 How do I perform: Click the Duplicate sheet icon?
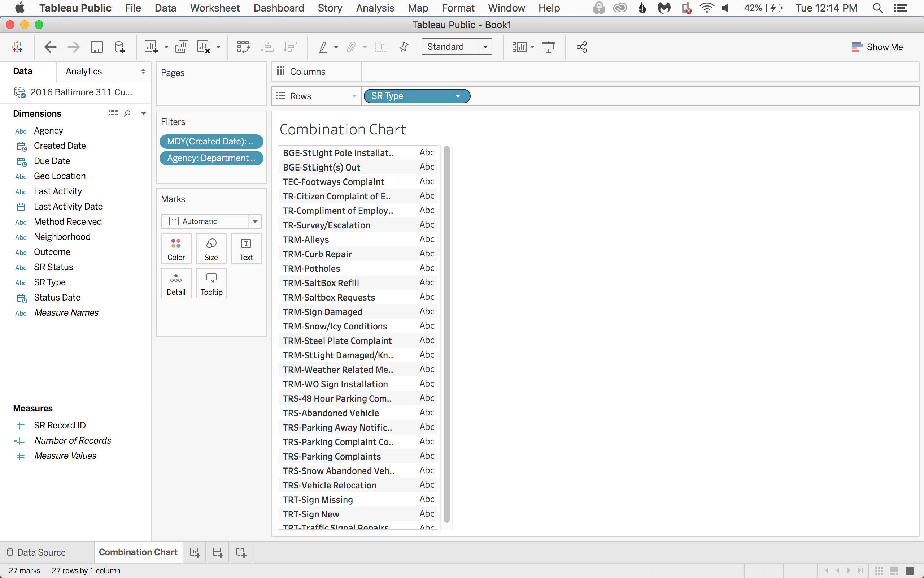click(182, 47)
